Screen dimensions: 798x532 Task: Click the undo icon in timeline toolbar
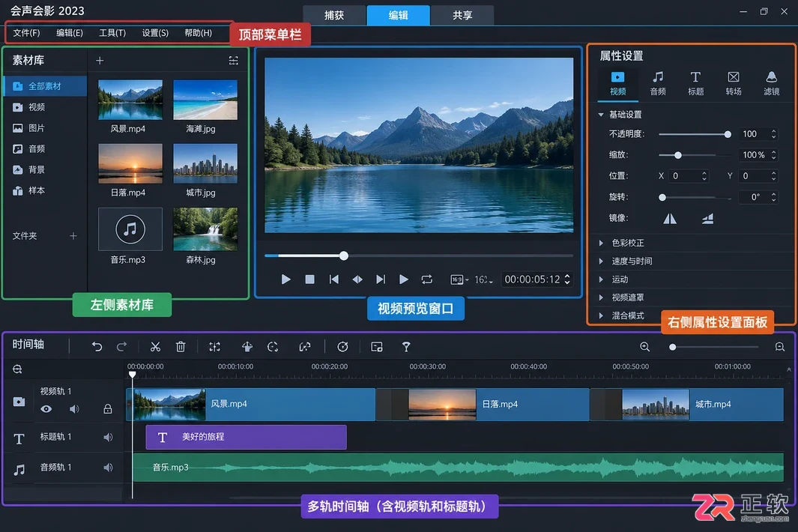coord(97,347)
